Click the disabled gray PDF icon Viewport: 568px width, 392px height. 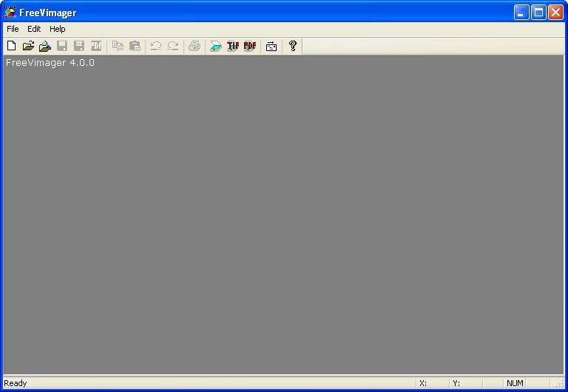(96, 46)
